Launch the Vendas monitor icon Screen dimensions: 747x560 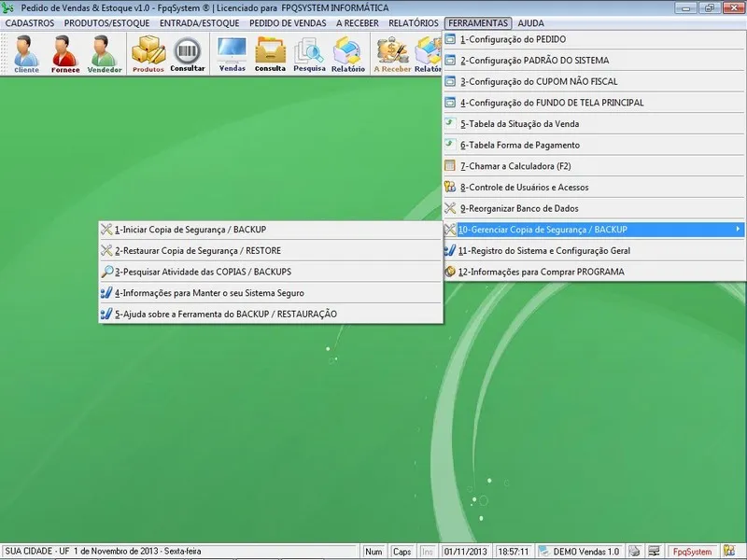[232, 53]
